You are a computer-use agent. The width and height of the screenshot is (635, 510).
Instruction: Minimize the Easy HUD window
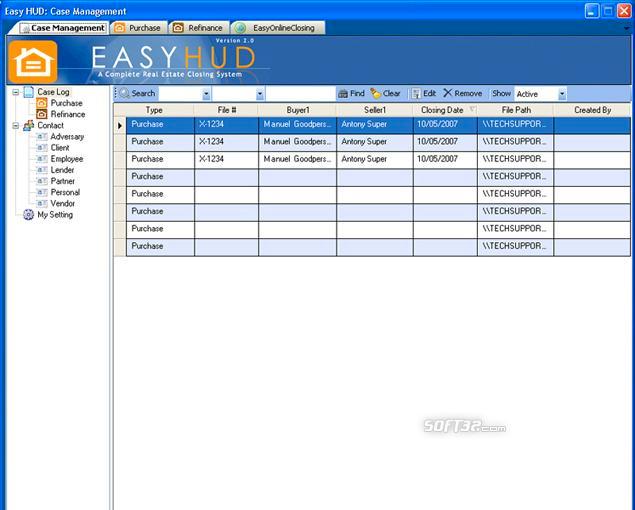click(x=592, y=11)
